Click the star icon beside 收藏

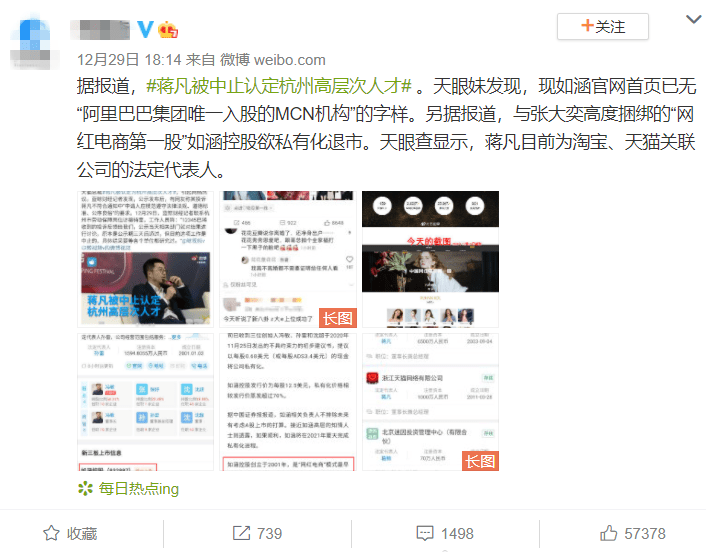click(51, 533)
